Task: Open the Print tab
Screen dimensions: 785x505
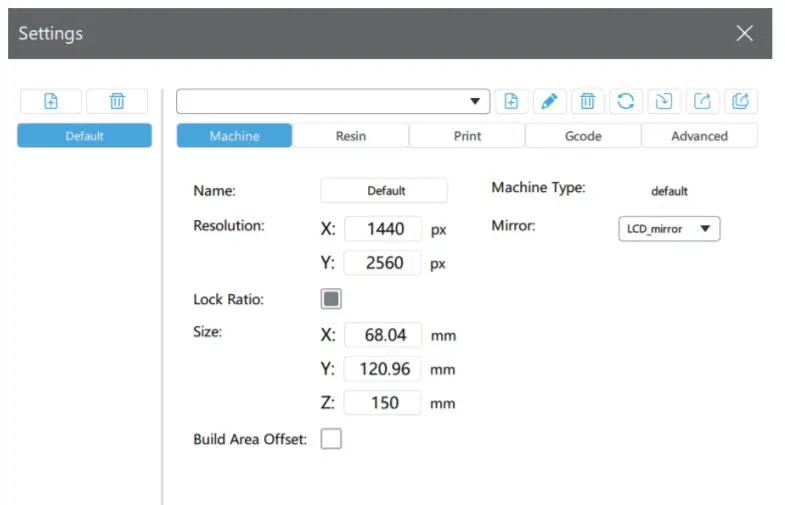Action: pos(467,136)
